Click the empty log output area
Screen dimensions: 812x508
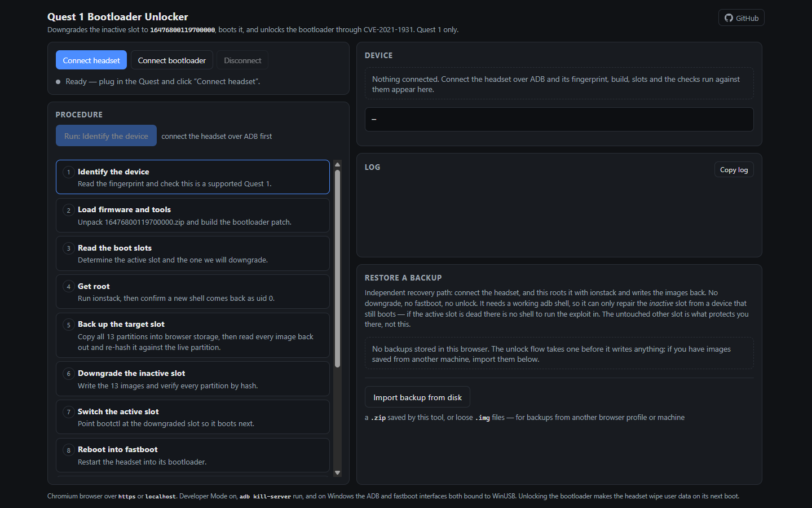click(x=559, y=214)
